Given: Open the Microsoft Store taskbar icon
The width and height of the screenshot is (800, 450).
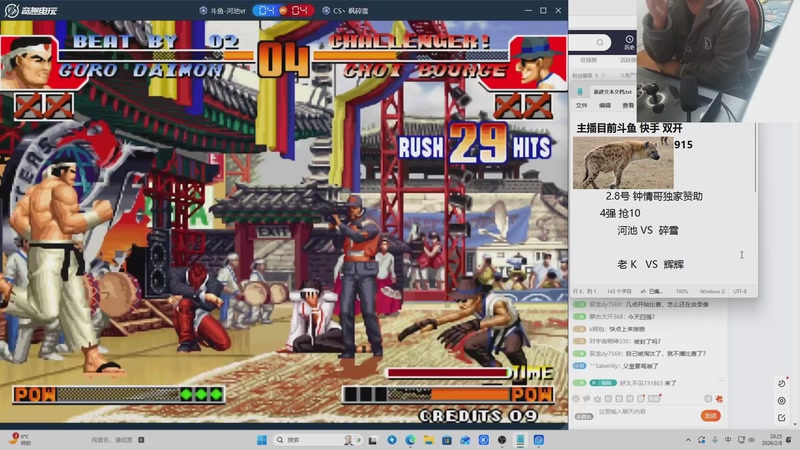Looking at the screenshot, I should click(x=447, y=440).
